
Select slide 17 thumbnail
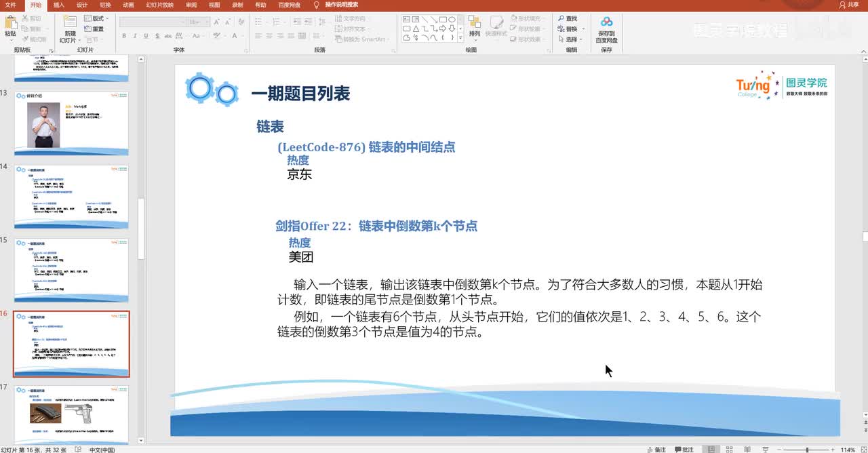[71, 415]
